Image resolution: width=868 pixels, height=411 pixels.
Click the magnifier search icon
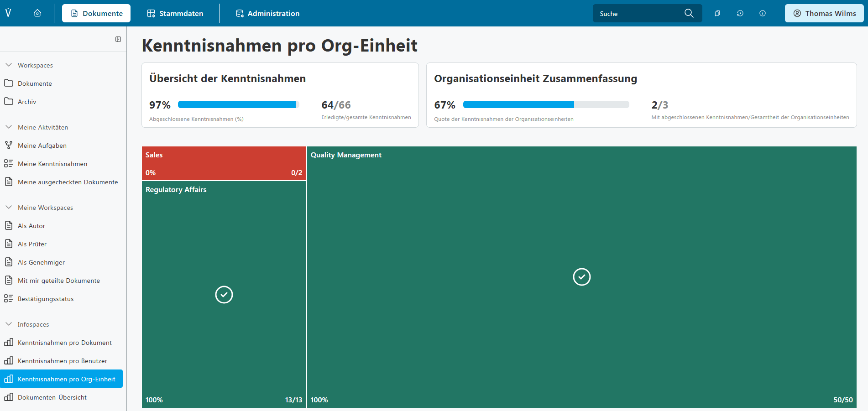coord(689,13)
